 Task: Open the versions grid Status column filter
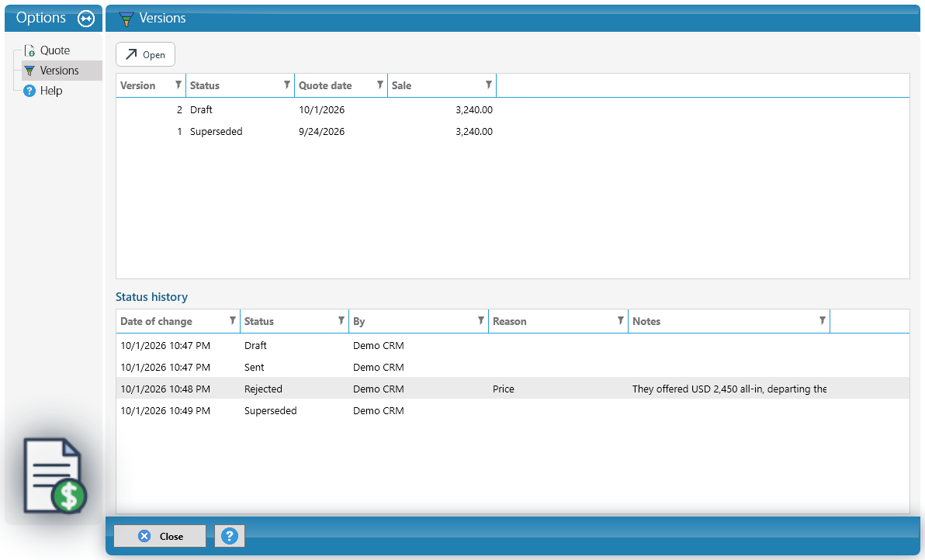[x=286, y=85]
